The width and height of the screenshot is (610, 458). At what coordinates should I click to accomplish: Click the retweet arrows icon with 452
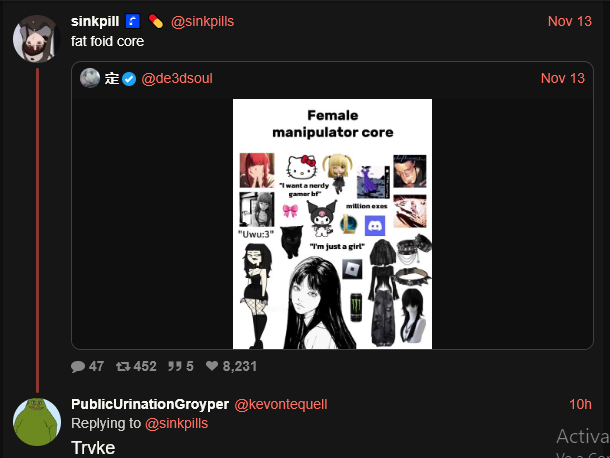tap(123, 366)
